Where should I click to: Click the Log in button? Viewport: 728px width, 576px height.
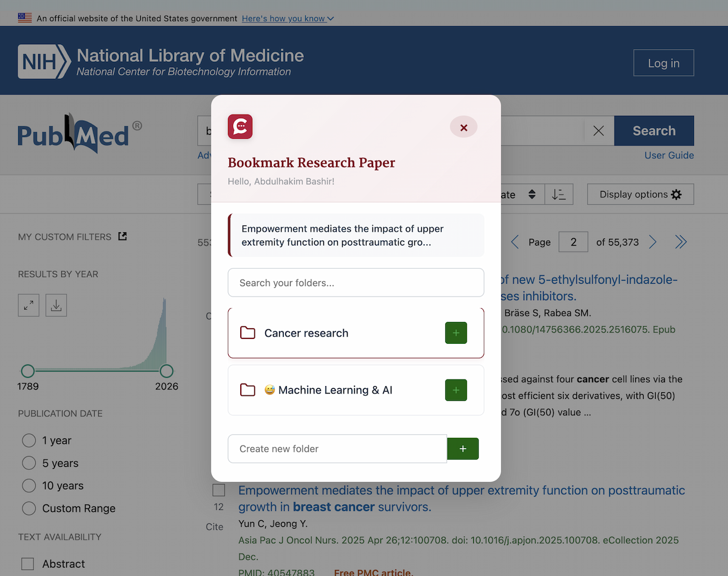point(664,63)
